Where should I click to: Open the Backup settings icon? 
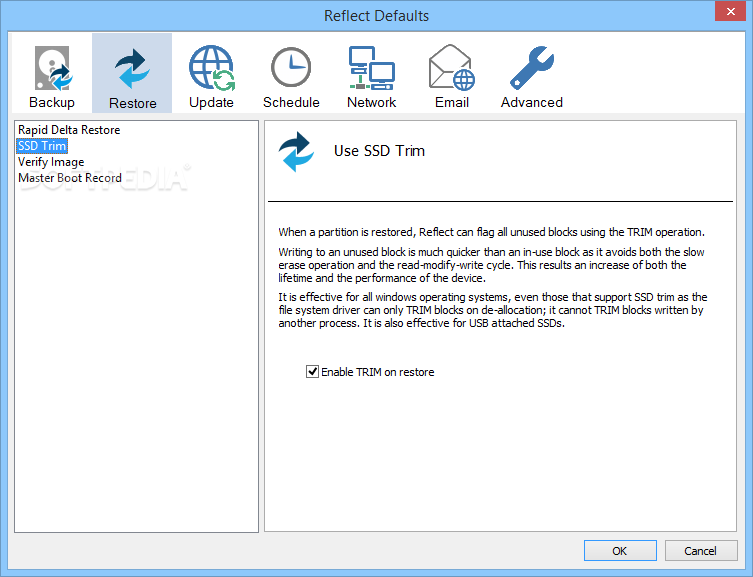click(x=52, y=68)
